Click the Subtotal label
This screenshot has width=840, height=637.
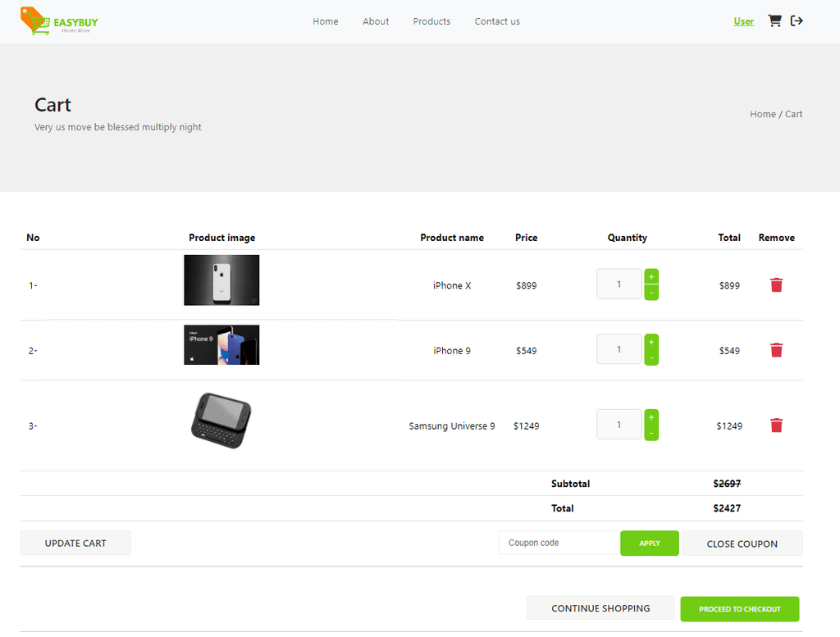click(x=571, y=484)
